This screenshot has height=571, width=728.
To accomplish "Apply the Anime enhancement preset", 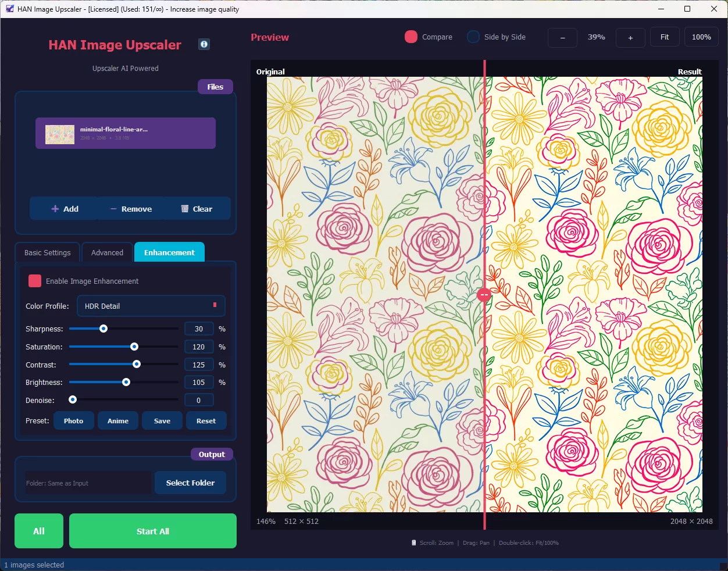I will point(118,420).
